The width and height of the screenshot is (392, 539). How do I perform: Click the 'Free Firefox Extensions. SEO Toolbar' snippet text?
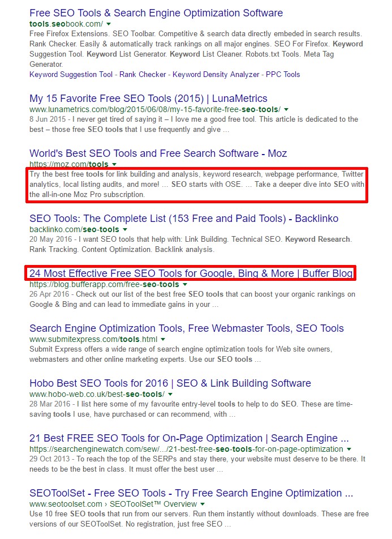196,49
